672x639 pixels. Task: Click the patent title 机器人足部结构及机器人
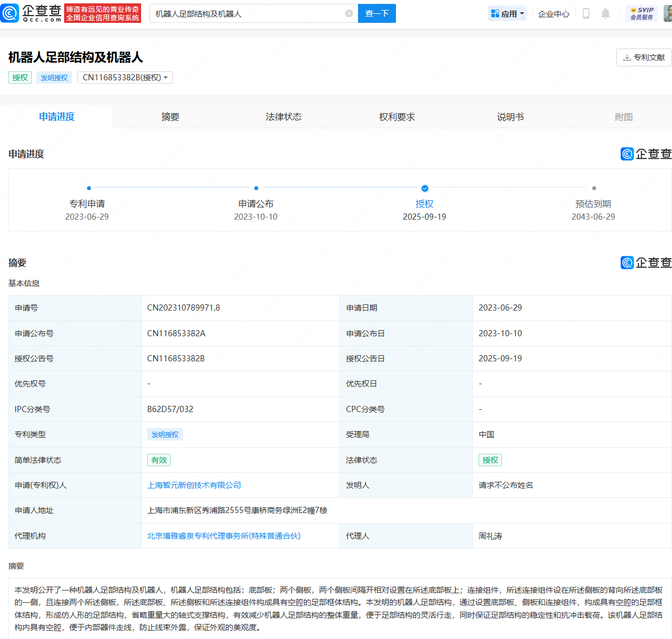point(76,57)
